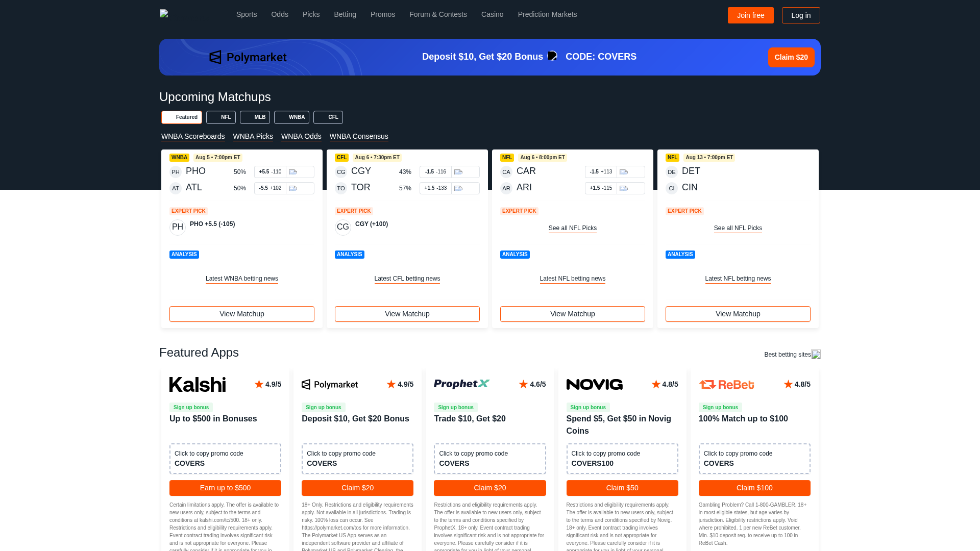View Matchup for CGY vs TOR
Viewport: 980px width, 551px height.
tap(407, 314)
